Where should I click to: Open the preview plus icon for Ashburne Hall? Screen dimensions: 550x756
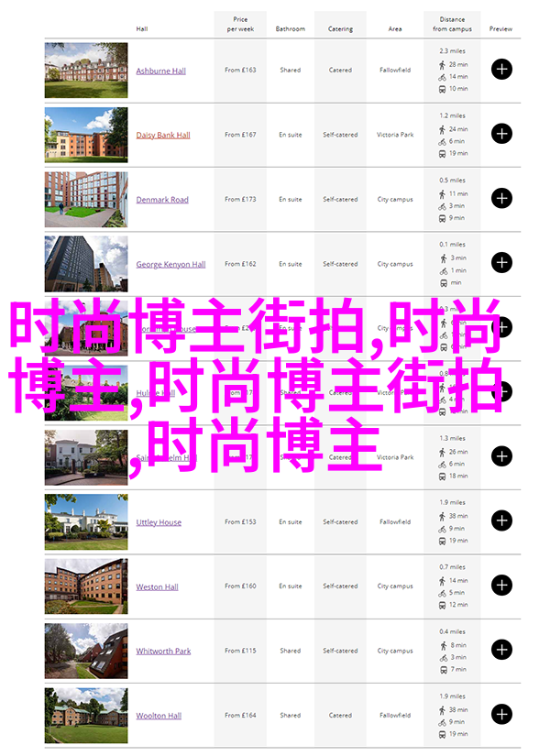501,70
